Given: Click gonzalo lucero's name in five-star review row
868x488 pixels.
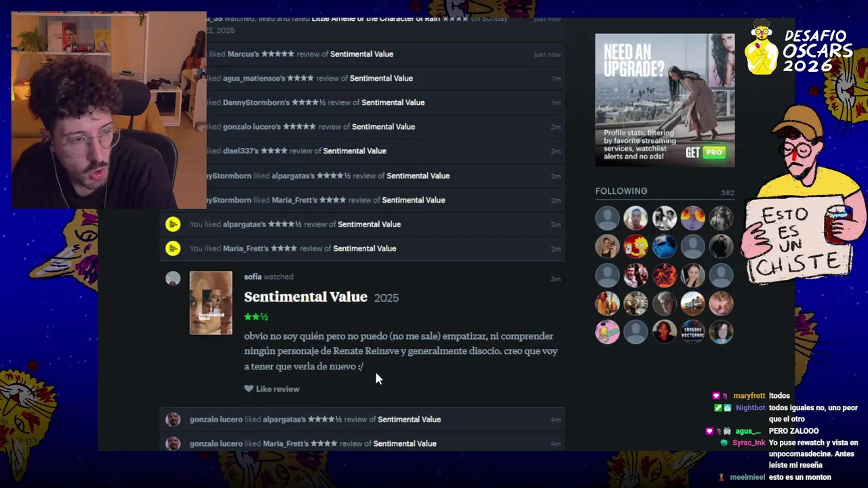Looking at the screenshot, I should pos(252,127).
